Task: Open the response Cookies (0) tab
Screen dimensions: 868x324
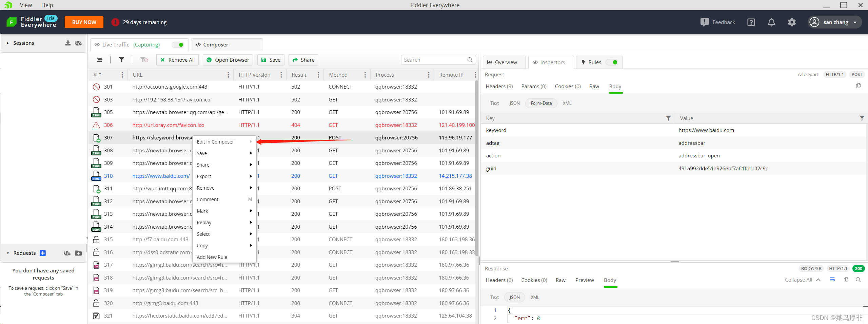Action: coord(534,280)
